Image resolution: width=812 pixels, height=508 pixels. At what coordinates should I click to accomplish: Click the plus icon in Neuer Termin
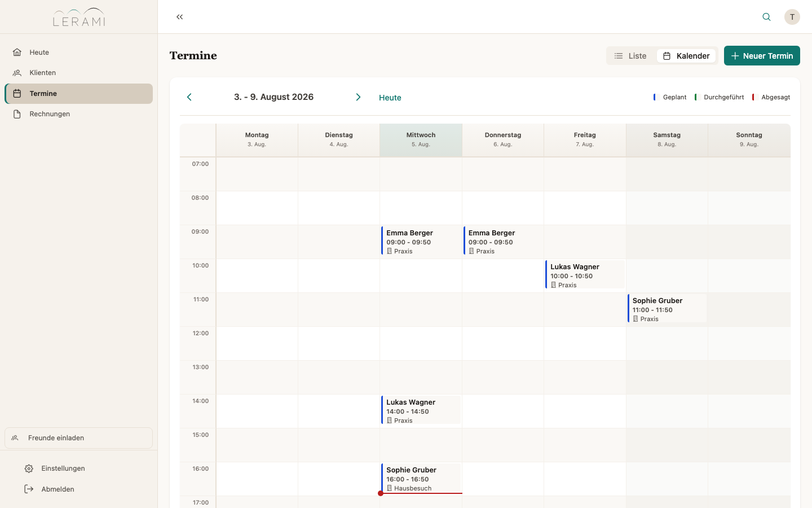click(735, 56)
